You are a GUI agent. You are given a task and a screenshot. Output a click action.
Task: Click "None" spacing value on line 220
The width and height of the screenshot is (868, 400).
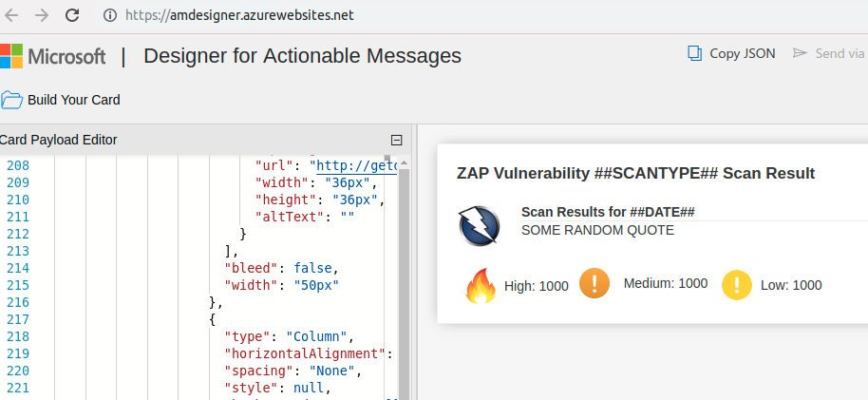coord(331,371)
